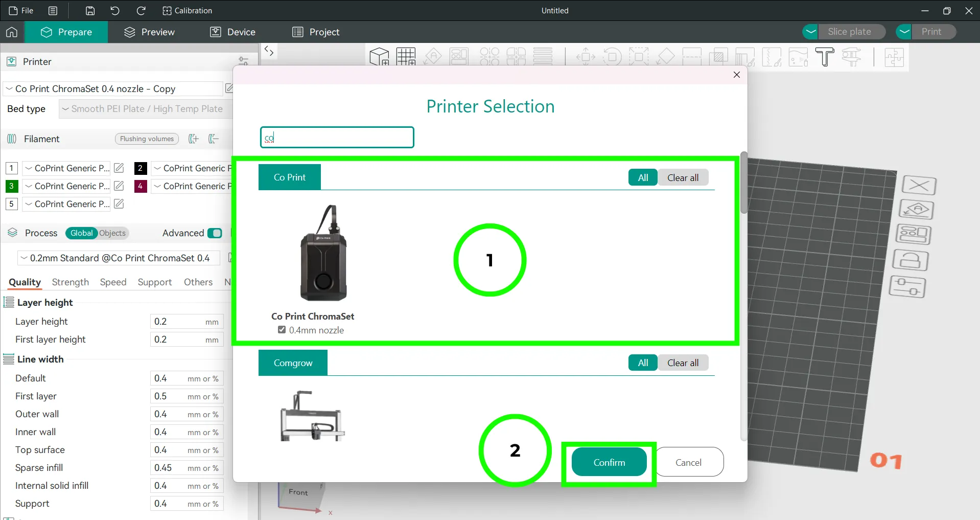
Task: Switch to the Project tab
Action: (x=316, y=32)
